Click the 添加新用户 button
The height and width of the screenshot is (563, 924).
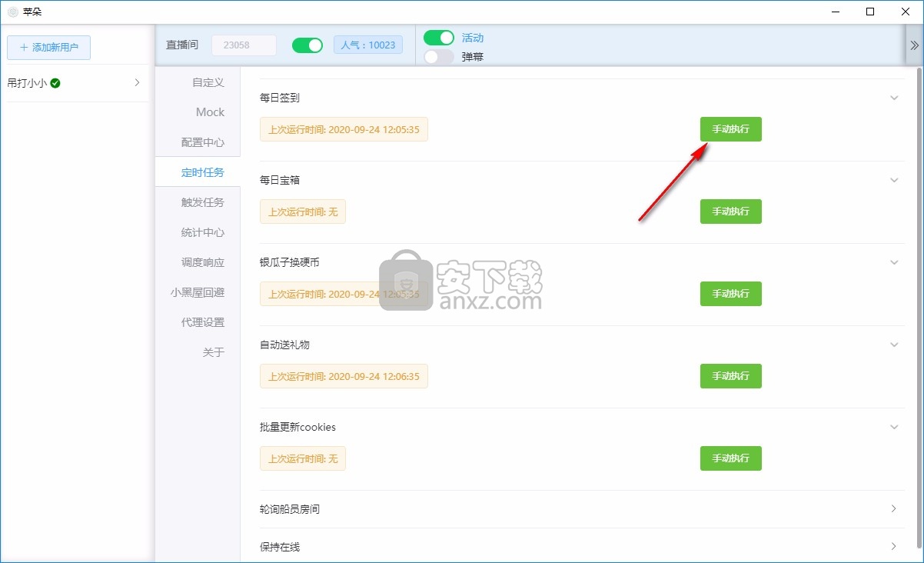coord(49,47)
